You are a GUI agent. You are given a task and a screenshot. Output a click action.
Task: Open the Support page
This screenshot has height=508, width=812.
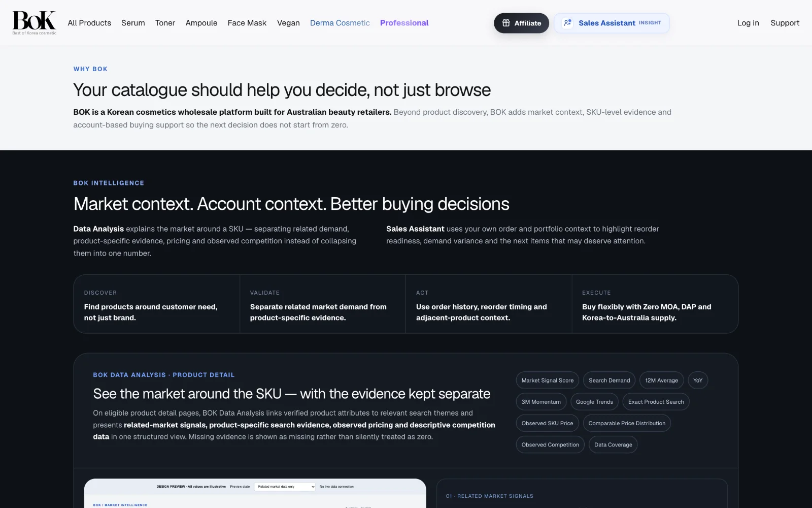tap(785, 23)
